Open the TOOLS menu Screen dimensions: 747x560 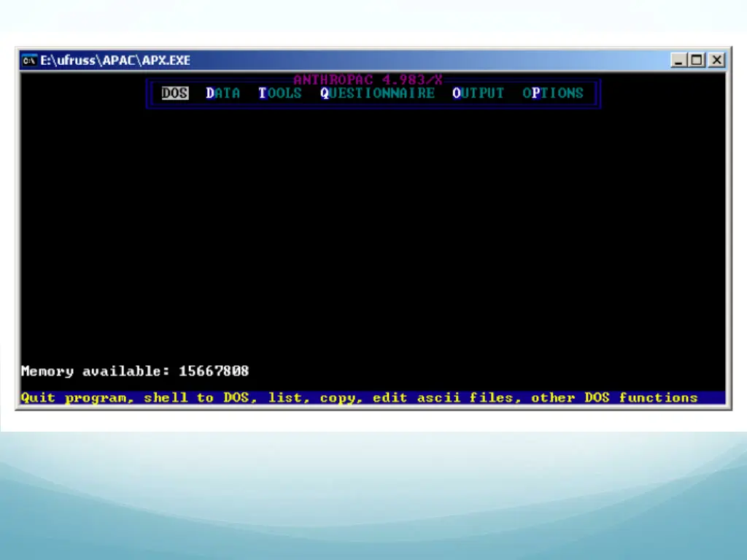pos(280,93)
